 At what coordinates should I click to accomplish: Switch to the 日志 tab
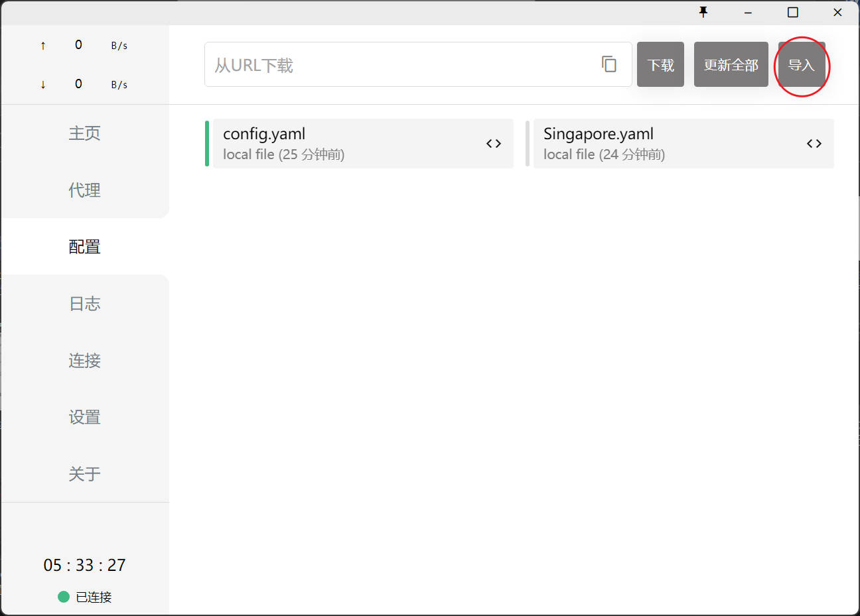coord(84,304)
